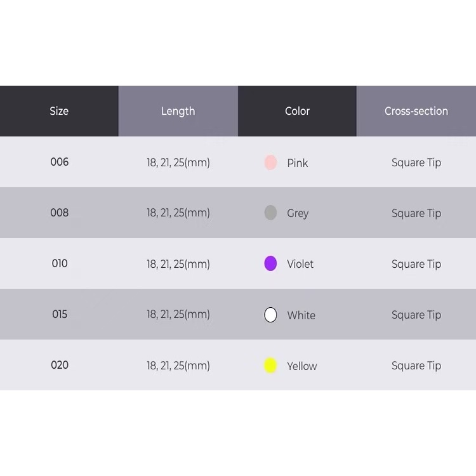476x476 pixels.
Task: Click the Violet color label
Action: pyautogui.click(x=300, y=264)
